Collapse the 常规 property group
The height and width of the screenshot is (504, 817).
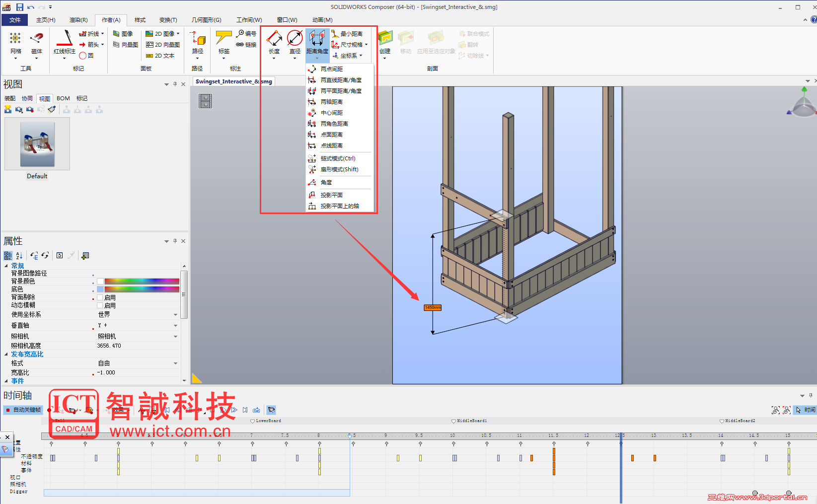click(6, 266)
